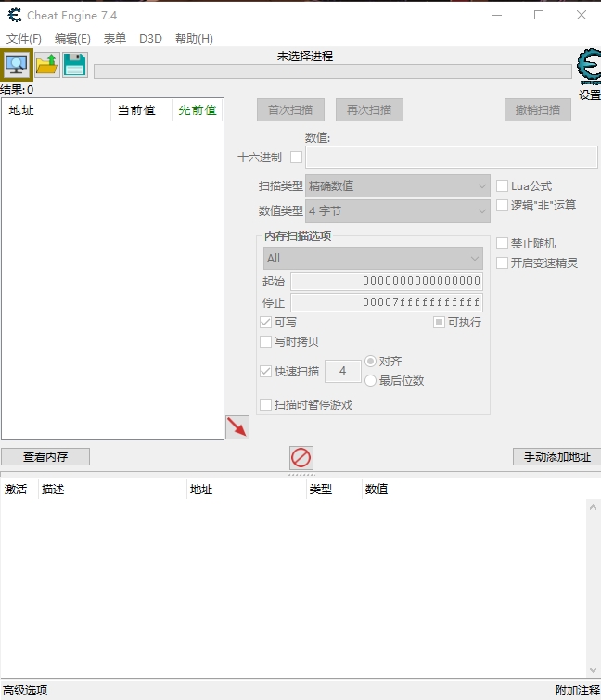Click the 撤销扫描 button
The width and height of the screenshot is (601, 700).
point(538,109)
